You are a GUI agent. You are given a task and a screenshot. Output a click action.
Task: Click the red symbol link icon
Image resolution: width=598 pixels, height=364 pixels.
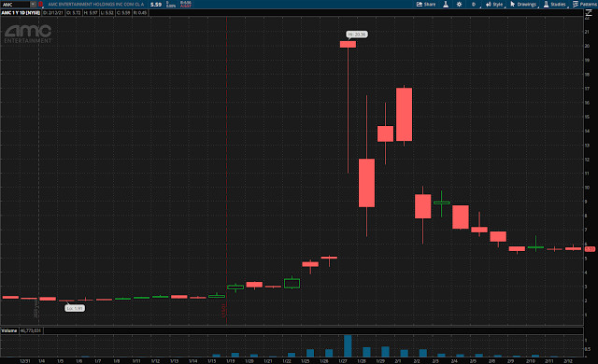click(40, 4)
